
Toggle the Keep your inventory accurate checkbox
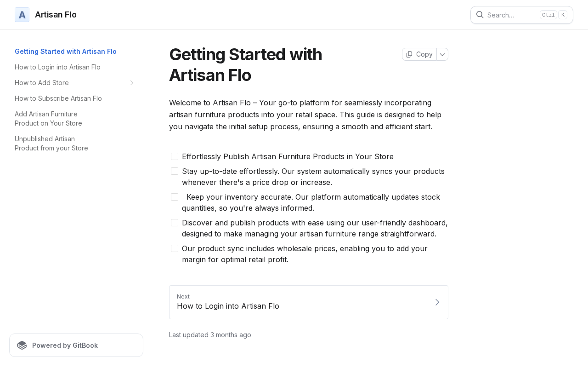(x=175, y=197)
